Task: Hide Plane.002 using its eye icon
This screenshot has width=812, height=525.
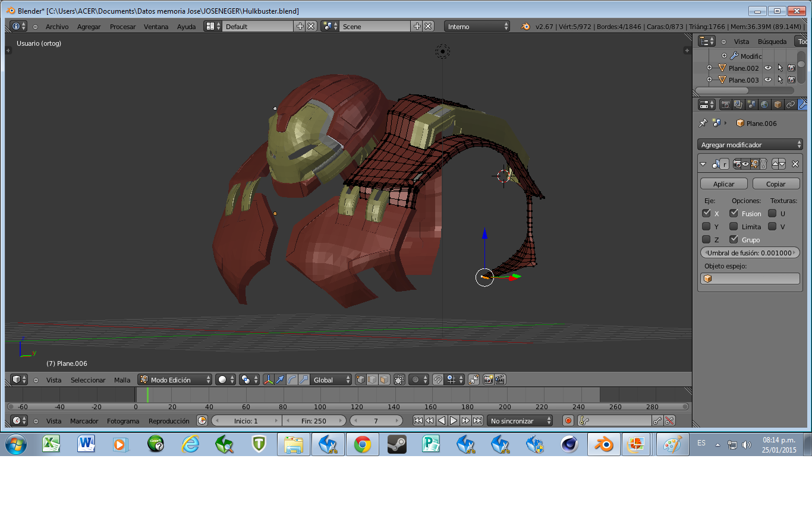Action: [x=768, y=68]
